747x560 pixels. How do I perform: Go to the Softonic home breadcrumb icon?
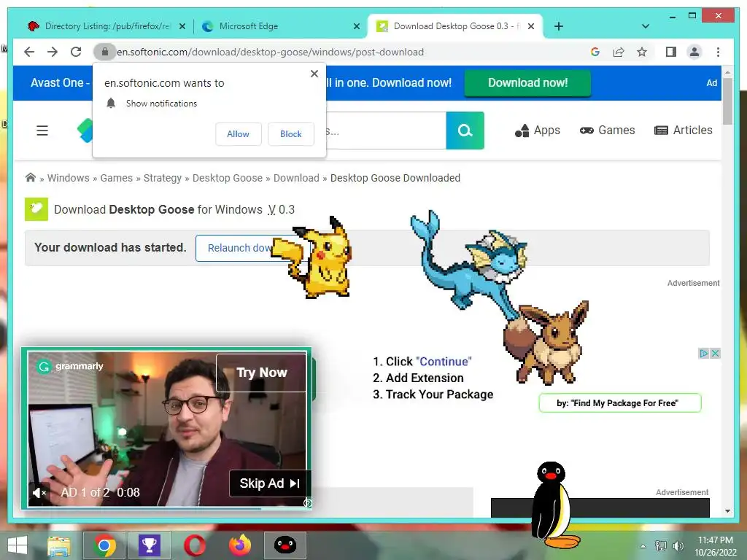(x=31, y=177)
